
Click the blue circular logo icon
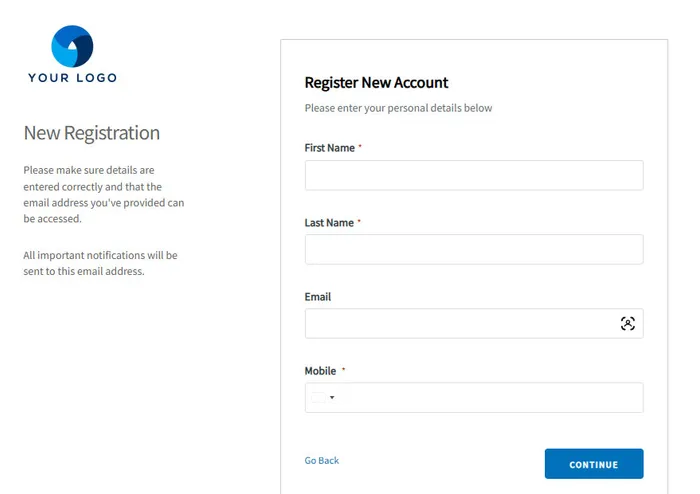pos(72,46)
